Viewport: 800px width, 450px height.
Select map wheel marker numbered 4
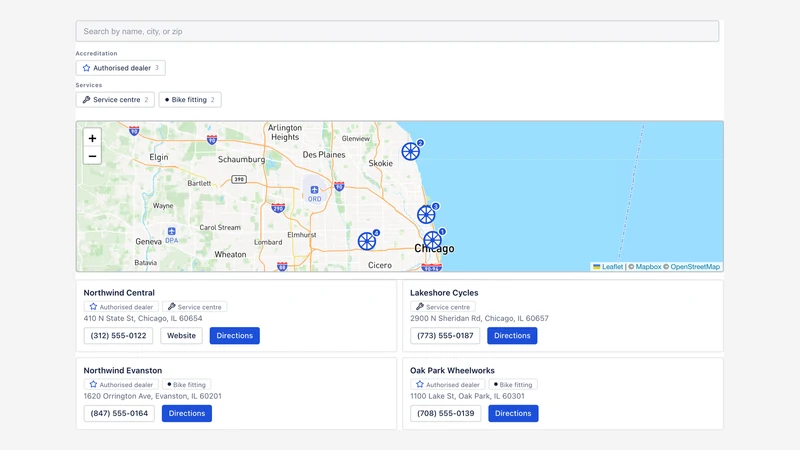point(367,241)
